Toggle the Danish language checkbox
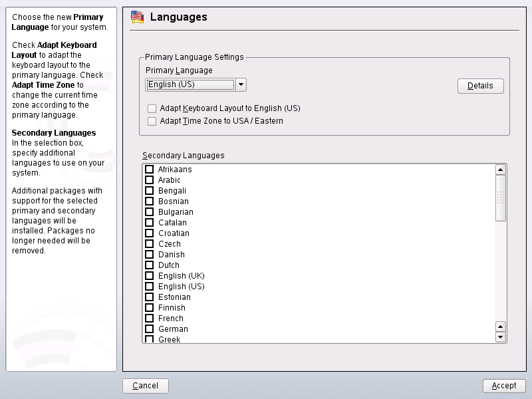Image resolution: width=532 pixels, height=399 pixels. click(x=150, y=255)
